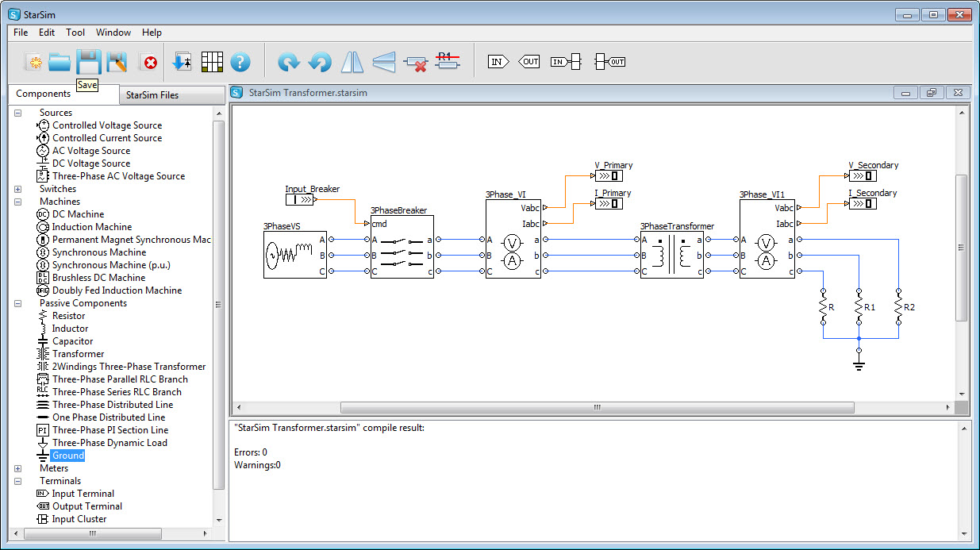Expand the Meters tree category
980x550 pixels.
[17, 468]
